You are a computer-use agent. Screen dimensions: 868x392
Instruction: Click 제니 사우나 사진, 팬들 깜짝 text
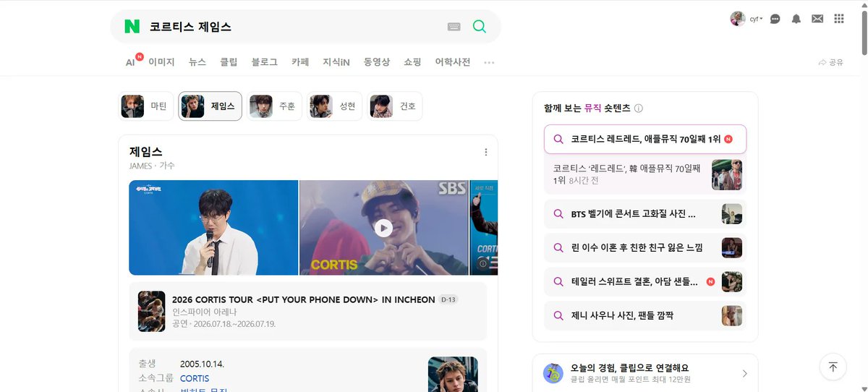point(622,315)
